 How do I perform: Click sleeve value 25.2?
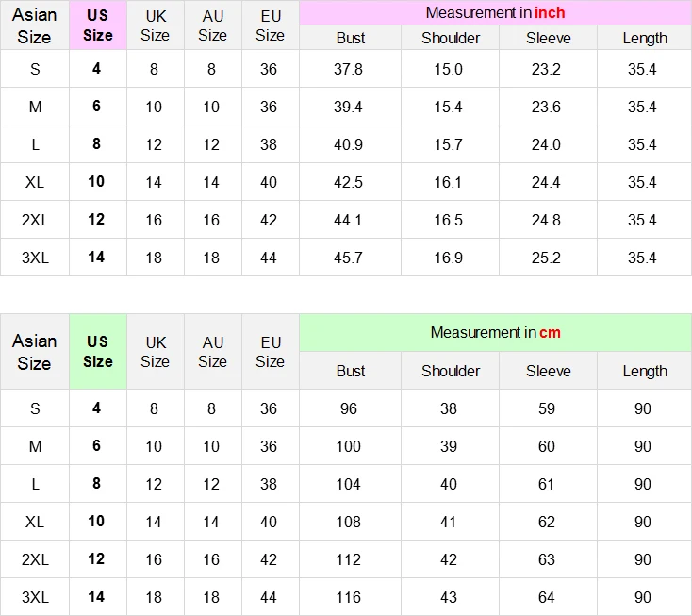(x=547, y=258)
